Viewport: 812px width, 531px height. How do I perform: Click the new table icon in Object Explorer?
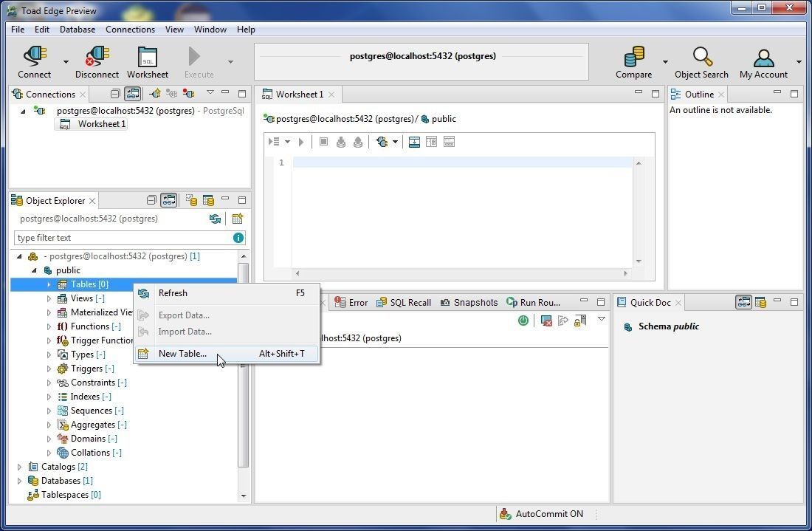(x=238, y=219)
